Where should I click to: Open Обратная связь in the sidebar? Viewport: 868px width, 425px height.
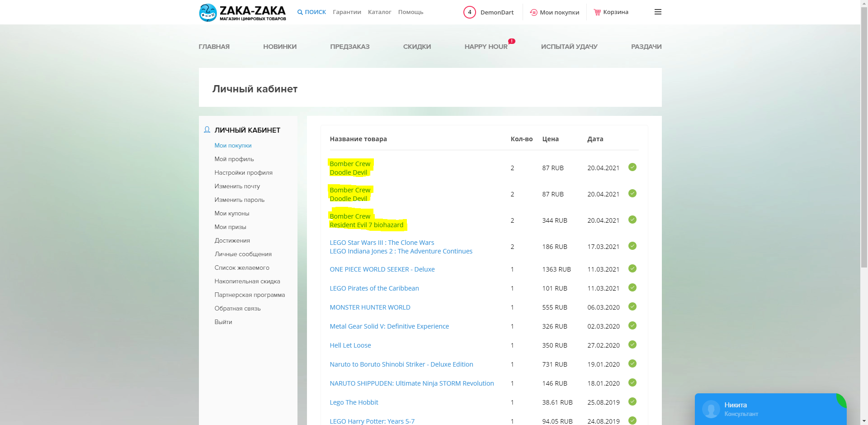(x=238, y=308)
